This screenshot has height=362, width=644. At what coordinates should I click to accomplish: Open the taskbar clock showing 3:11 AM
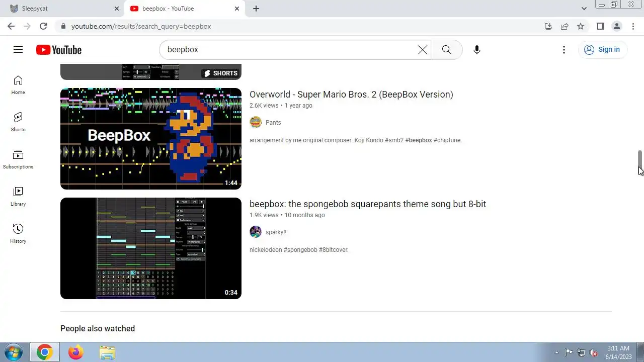click(618, 352)
